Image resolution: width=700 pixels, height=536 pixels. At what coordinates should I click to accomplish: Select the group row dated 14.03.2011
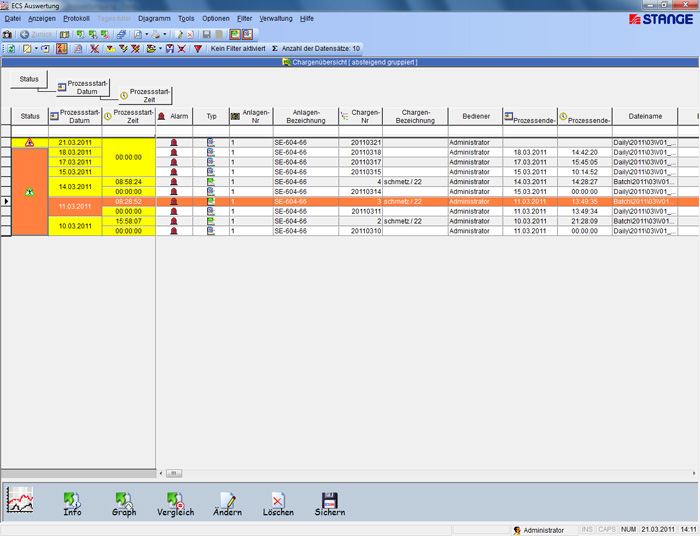coord(76,186)
